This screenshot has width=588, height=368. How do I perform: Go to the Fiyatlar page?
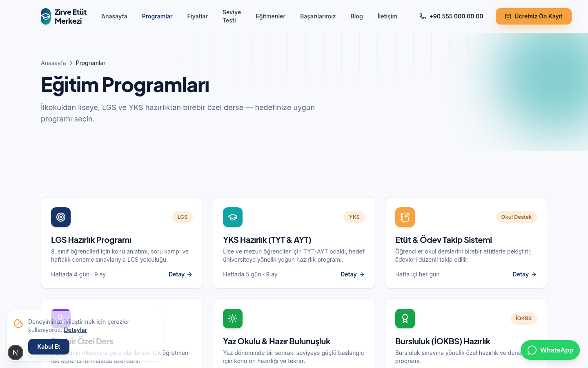198,16
